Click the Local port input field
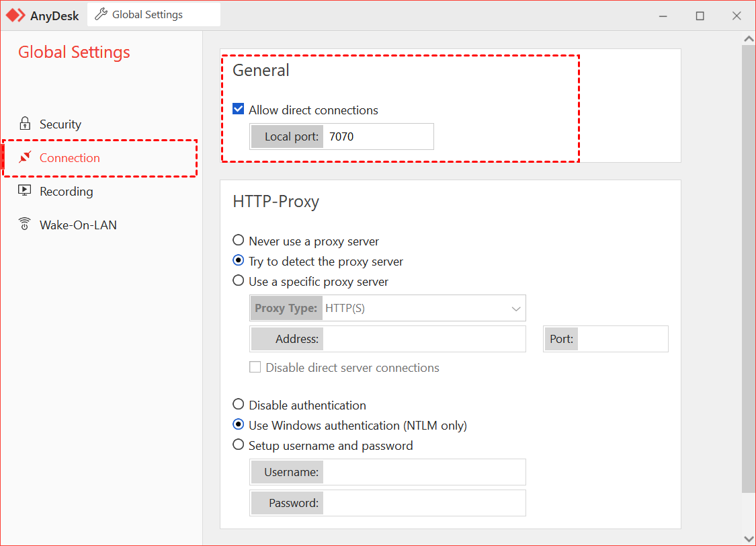 pyautogui.click(x=378, y=136)
